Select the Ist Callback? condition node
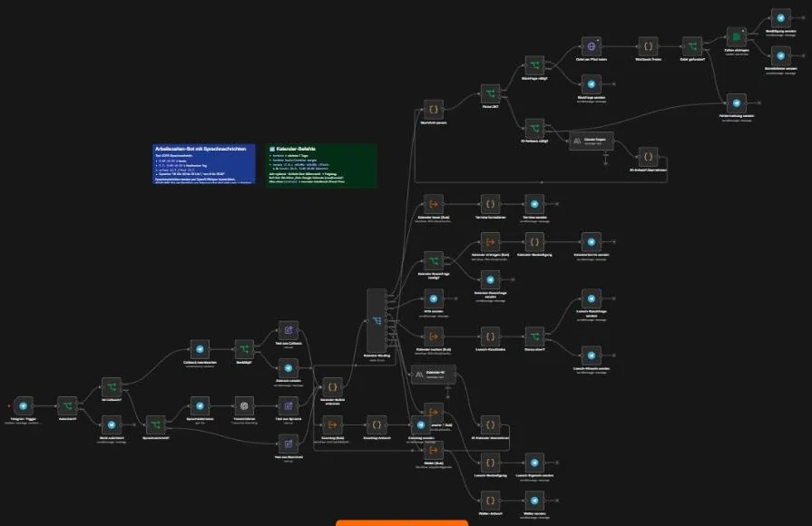 112,386
